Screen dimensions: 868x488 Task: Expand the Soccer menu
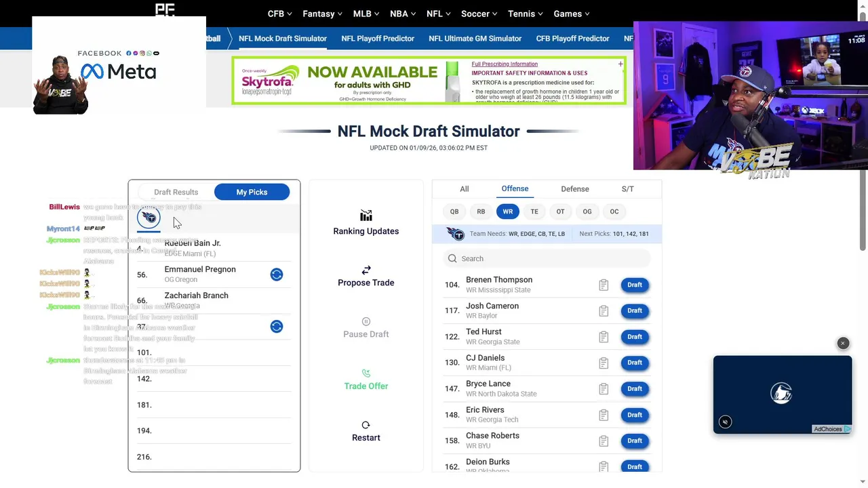(479, 14)
